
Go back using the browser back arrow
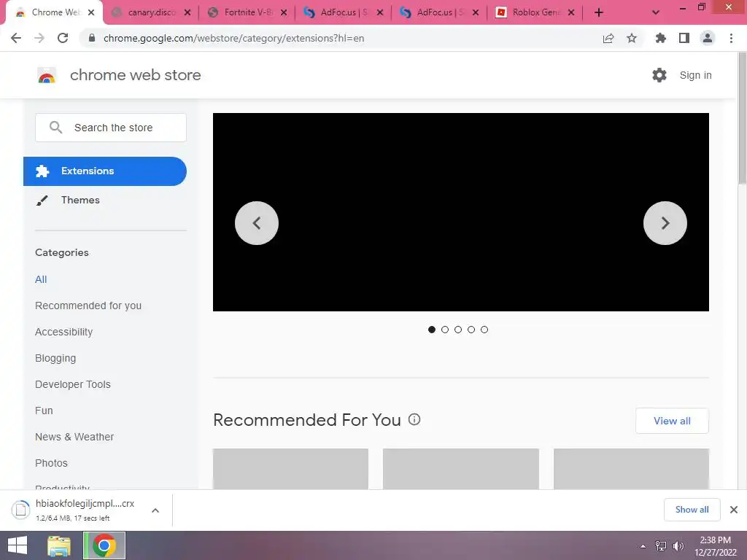(16, 38)
